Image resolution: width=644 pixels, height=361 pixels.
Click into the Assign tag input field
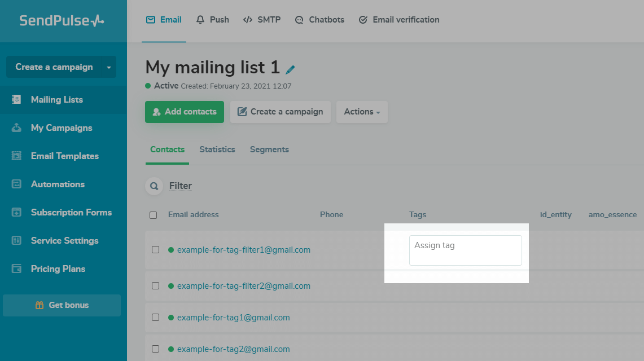point(465,250)
